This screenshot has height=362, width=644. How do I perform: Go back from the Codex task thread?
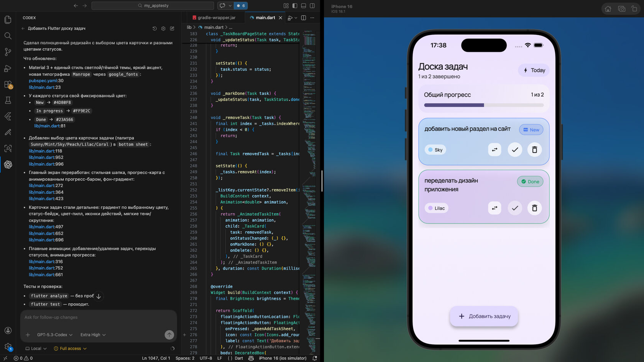click(x=23, y=28)
